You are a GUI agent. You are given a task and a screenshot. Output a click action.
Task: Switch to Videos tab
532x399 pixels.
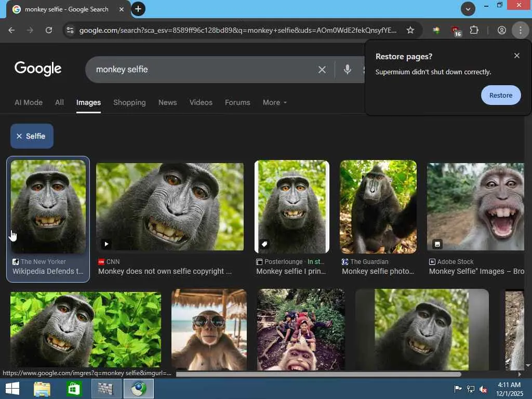(x=201, y=102)
